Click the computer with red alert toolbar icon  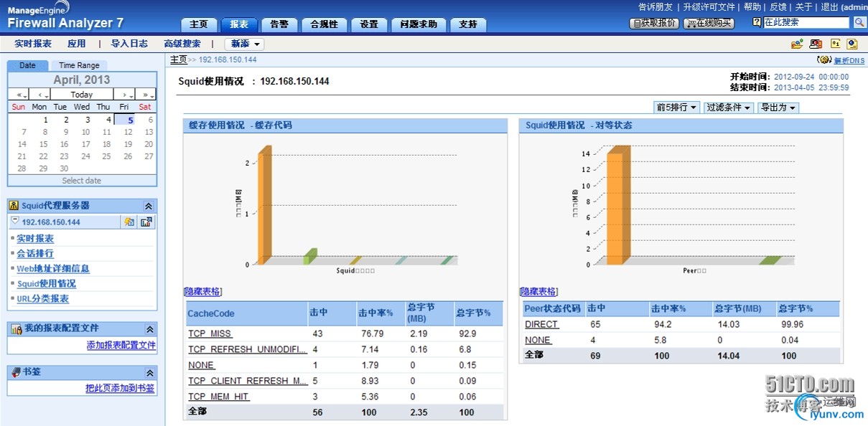pyautogui.click(x=816, y=44)
